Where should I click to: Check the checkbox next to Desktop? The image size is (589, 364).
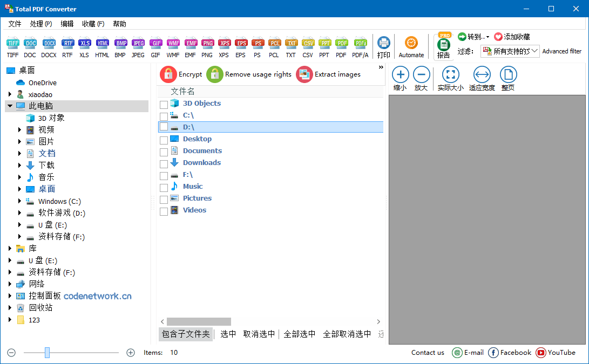[x=164, y=139]
